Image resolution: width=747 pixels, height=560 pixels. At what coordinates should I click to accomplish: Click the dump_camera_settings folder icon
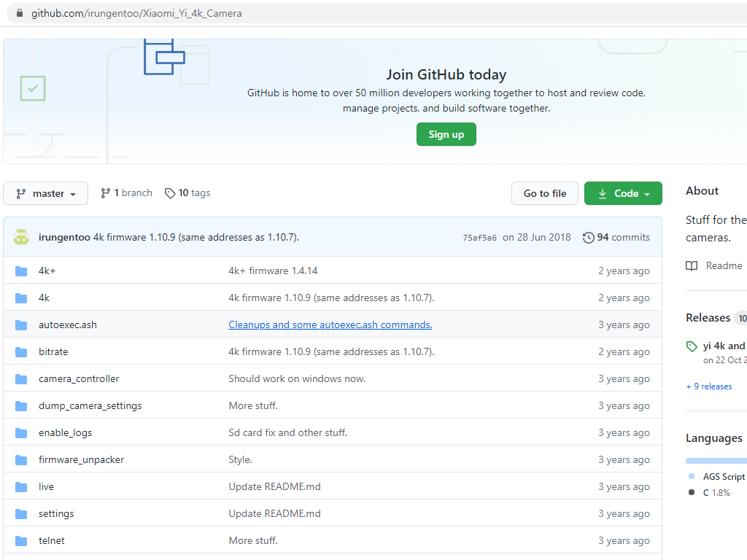21,405
